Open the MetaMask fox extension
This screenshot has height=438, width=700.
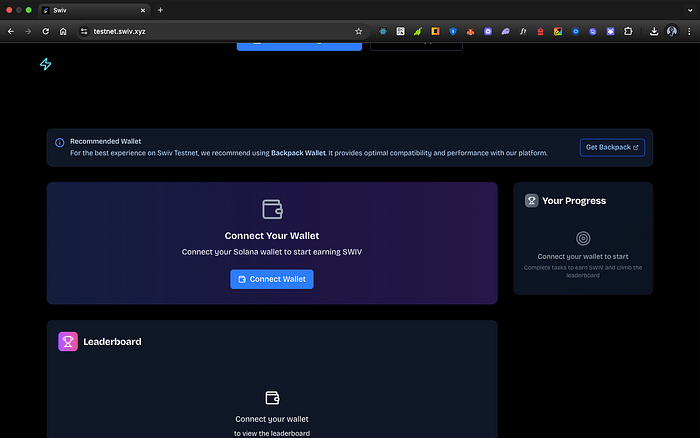(471, 31)
